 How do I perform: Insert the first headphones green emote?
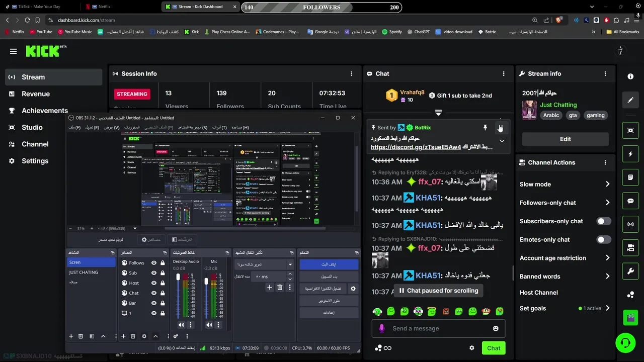377,312
